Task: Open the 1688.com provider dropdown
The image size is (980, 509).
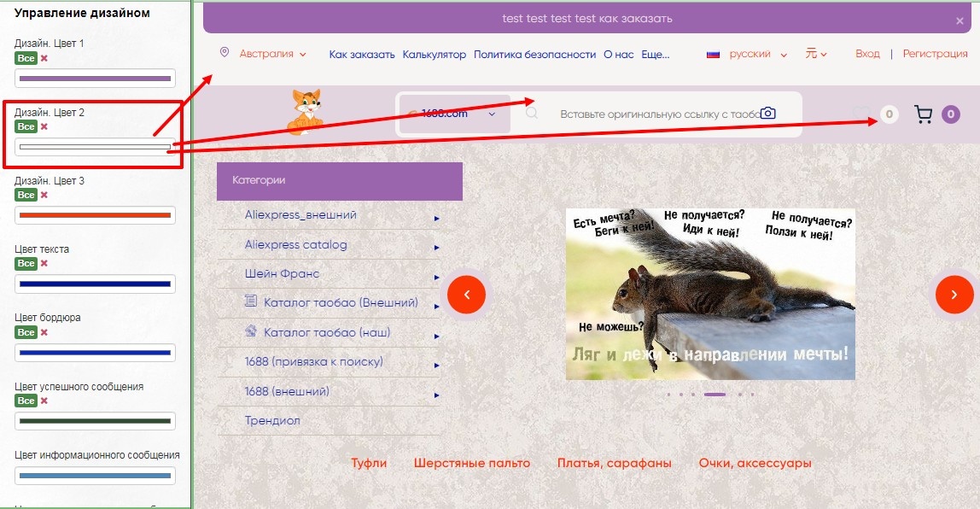Action: point(454,114)
